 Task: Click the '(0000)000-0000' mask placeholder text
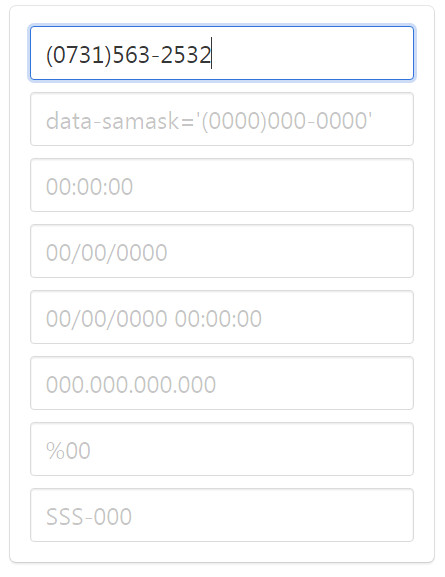(x=286, y=121)
